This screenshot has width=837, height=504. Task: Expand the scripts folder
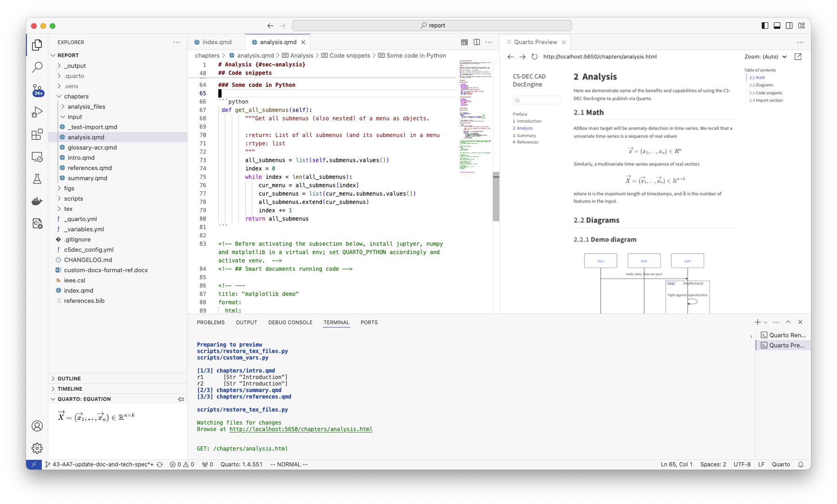tap(73, 198)
